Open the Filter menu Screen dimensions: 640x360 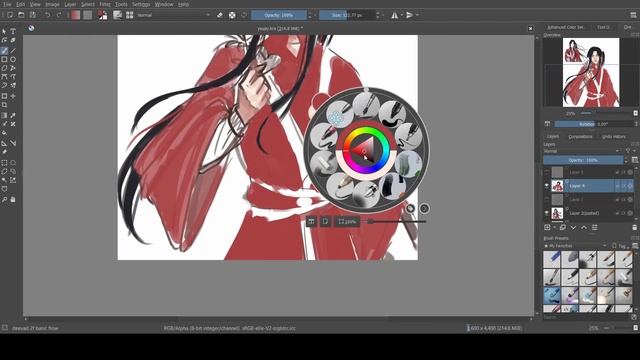[x=105, y=4]
